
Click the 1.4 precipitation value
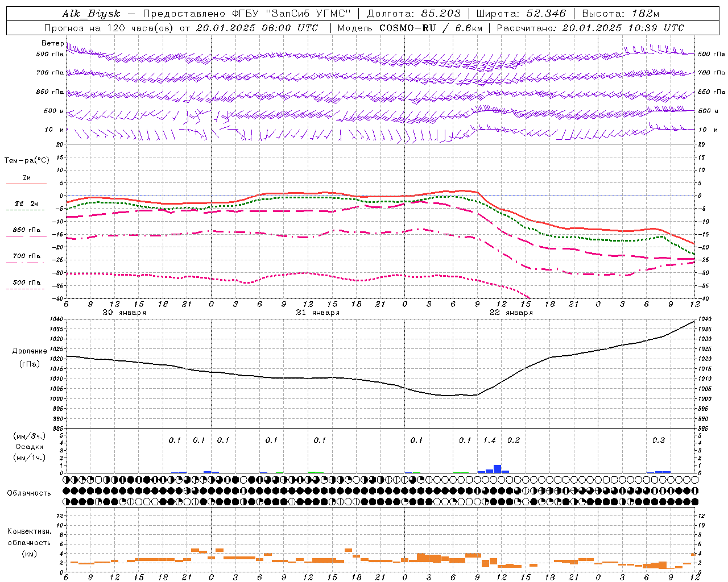pyautogui.click(x=489, y=440)
